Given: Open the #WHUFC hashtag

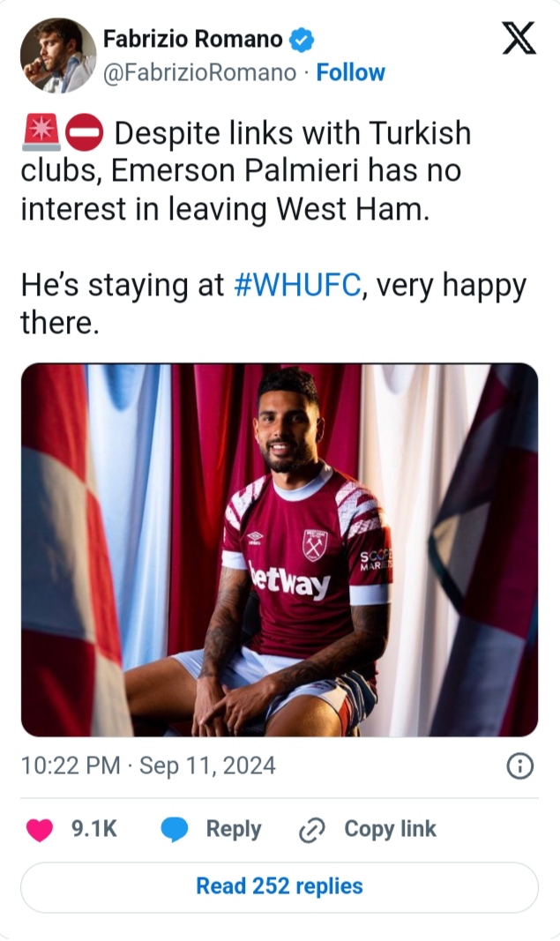Looking at the screenshot, I should click(x=298, y=287).
